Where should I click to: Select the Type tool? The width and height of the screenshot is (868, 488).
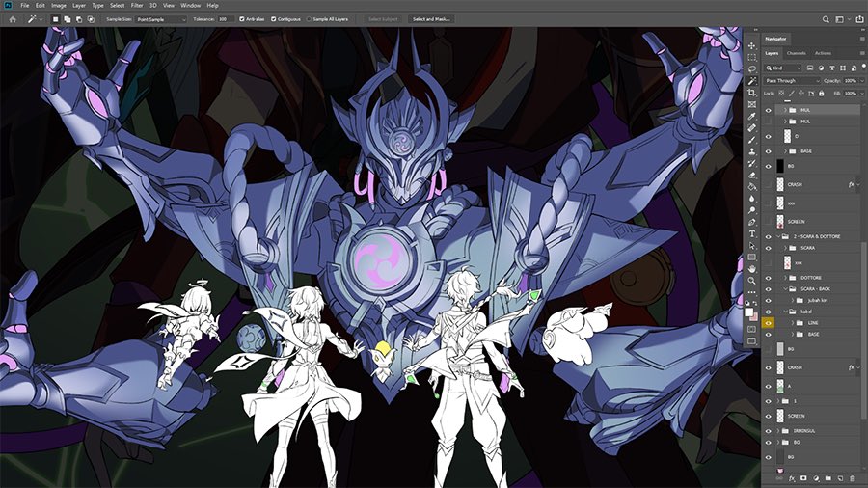[x=751, y=233]
